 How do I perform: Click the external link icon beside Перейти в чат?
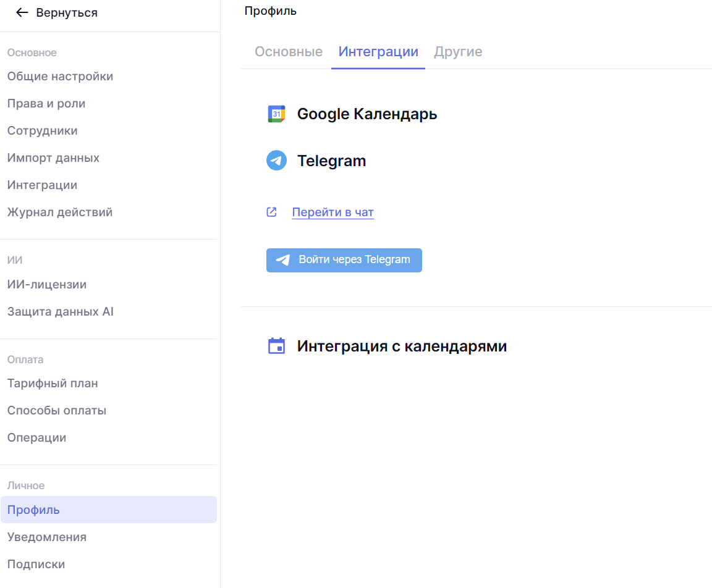(271, 212)
